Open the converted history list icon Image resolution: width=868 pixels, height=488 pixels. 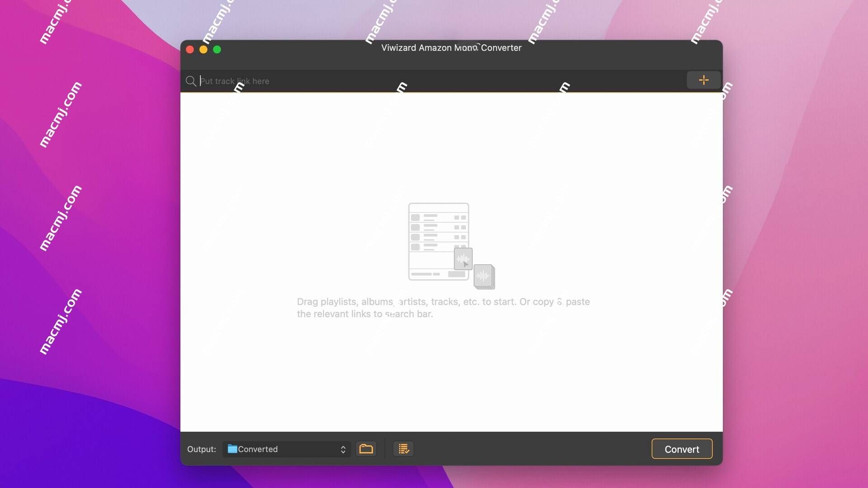tap(404, 449)
